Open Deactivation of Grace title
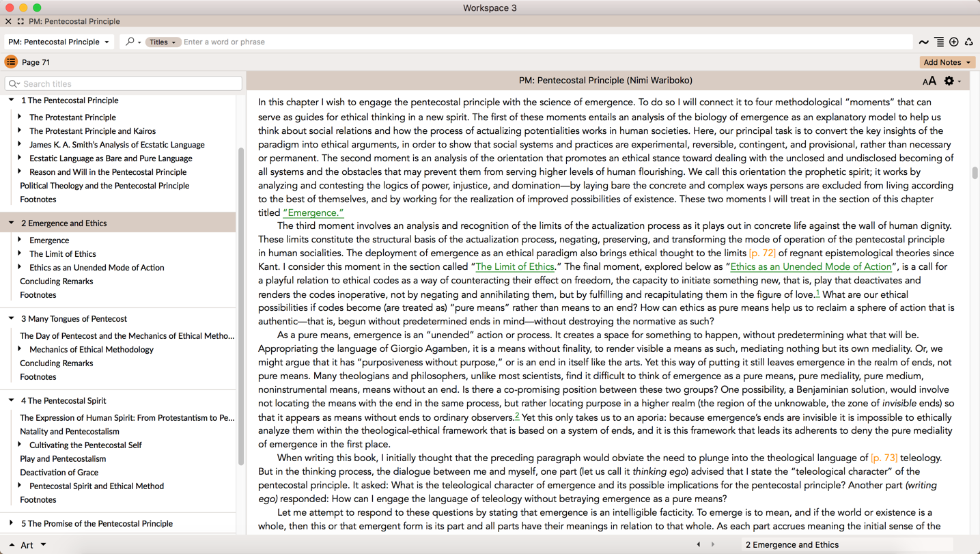 click(x=59, y=473)
